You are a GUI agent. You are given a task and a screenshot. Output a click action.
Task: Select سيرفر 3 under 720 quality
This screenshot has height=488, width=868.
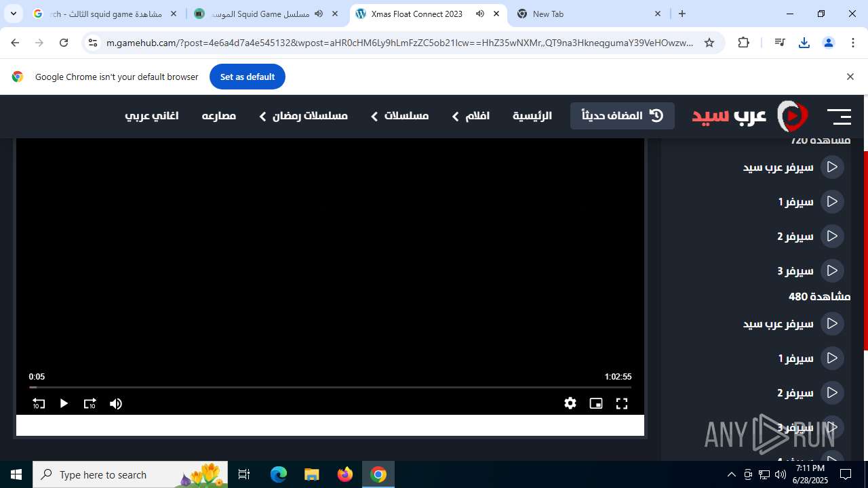click(810, 270)
